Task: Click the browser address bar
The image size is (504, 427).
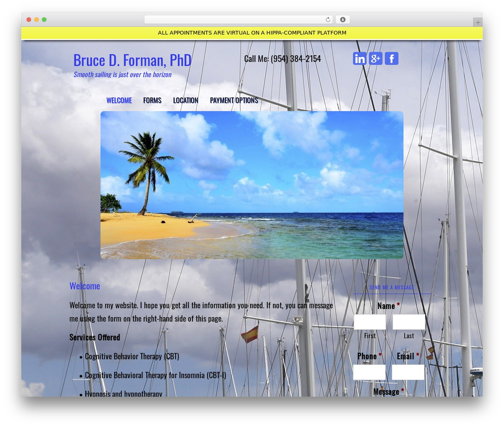Action: click(238, 20)
